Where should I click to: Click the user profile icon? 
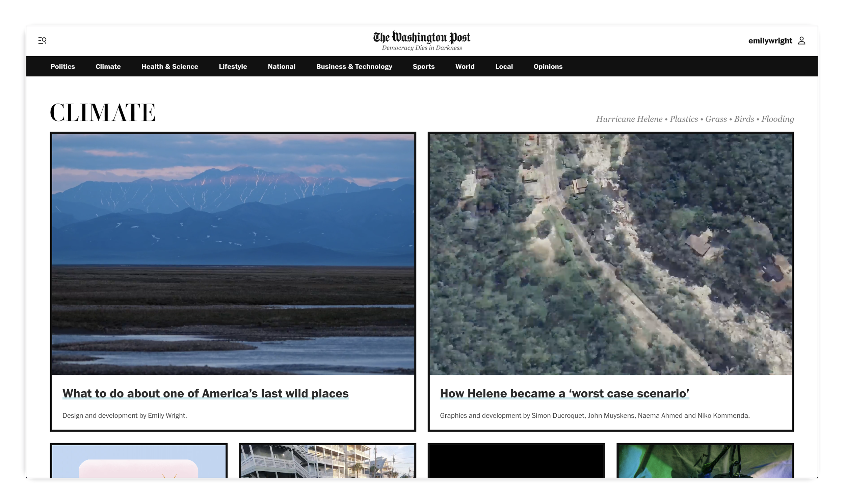click(801, 41)
